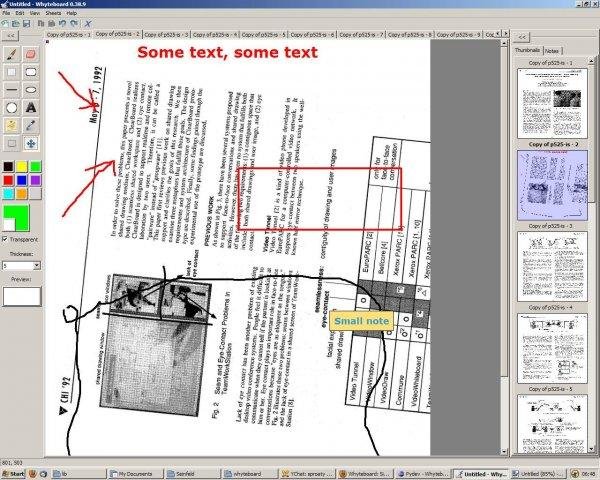
Task: Choose the Rounded Rectangle tool
Action: click(31, 72)
